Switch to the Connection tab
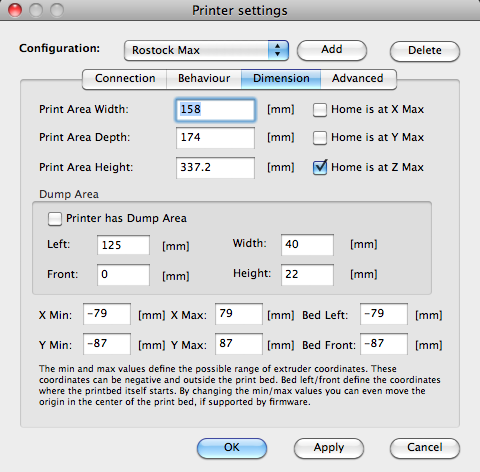The image size is (480, 472). (x=125, y=79)
